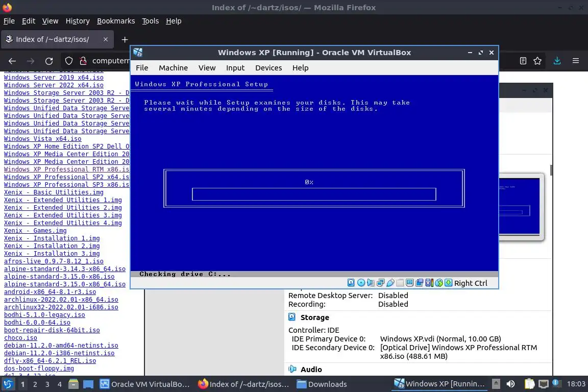588x392 pixels.
Task: Open Firefox reader view icon
Action: [x=523, y=61]
